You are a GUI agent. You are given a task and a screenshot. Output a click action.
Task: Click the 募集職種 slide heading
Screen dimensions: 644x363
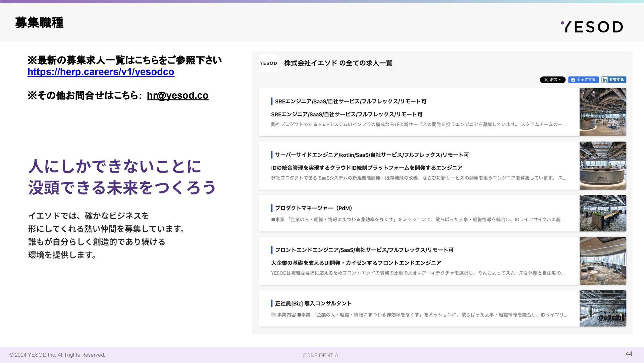[39, 23]
